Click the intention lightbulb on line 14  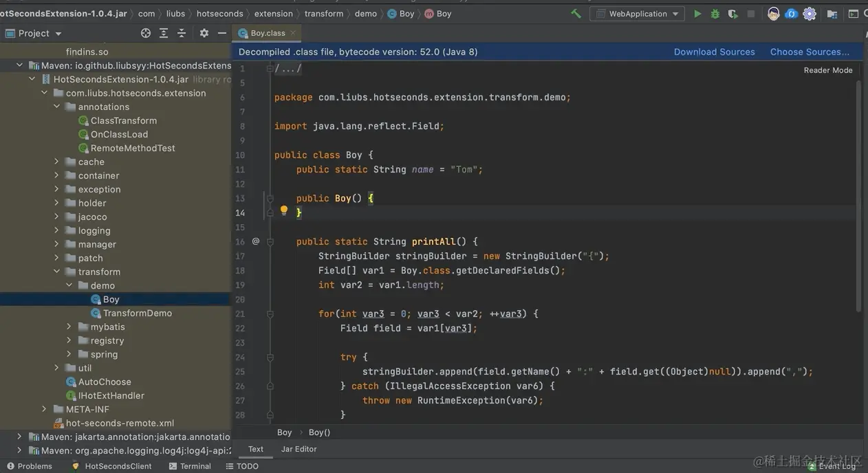pos(283,210)
